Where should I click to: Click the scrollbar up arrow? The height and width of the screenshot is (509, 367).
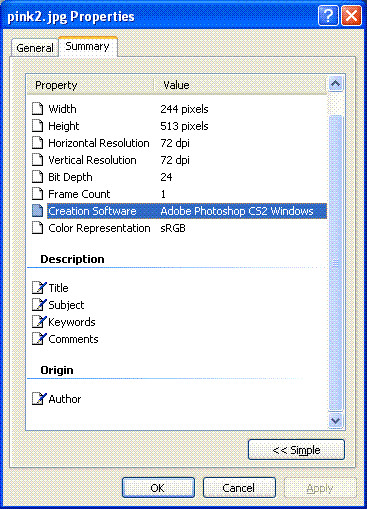pos(335,84)
